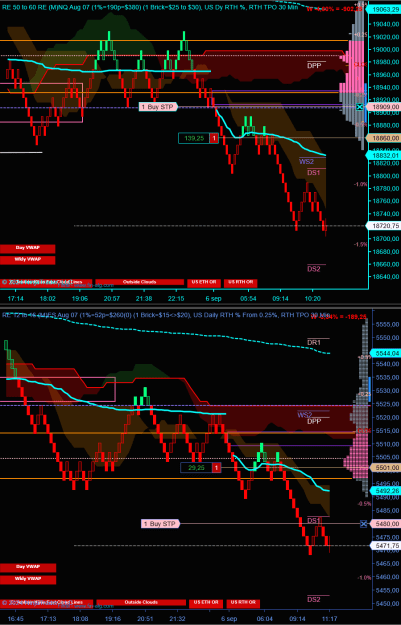This screenshot has width=401, height=625.
Task: Toggle Outside Clouds on the bottom chart
Action: click(141, 603)
